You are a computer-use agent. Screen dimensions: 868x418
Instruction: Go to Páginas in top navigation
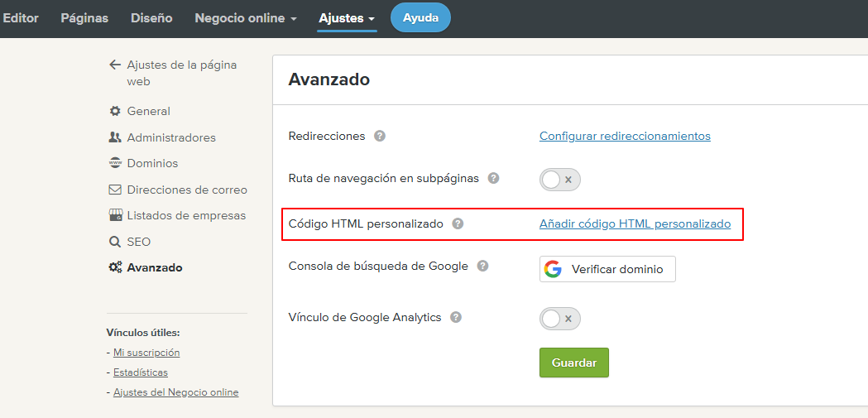(84, 18)
